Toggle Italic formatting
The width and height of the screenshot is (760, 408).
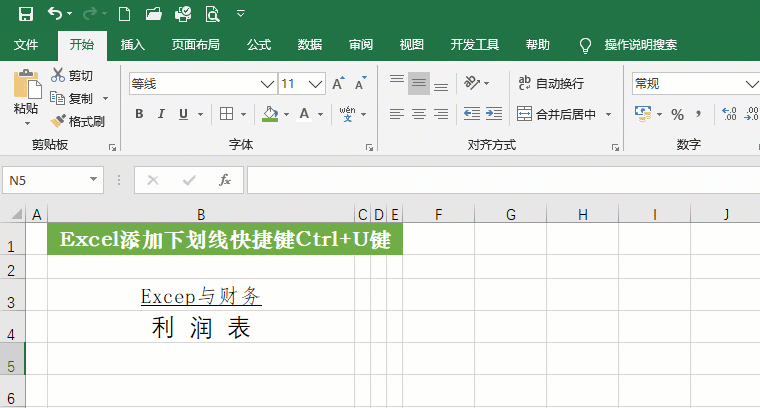[x=161, y=114]
